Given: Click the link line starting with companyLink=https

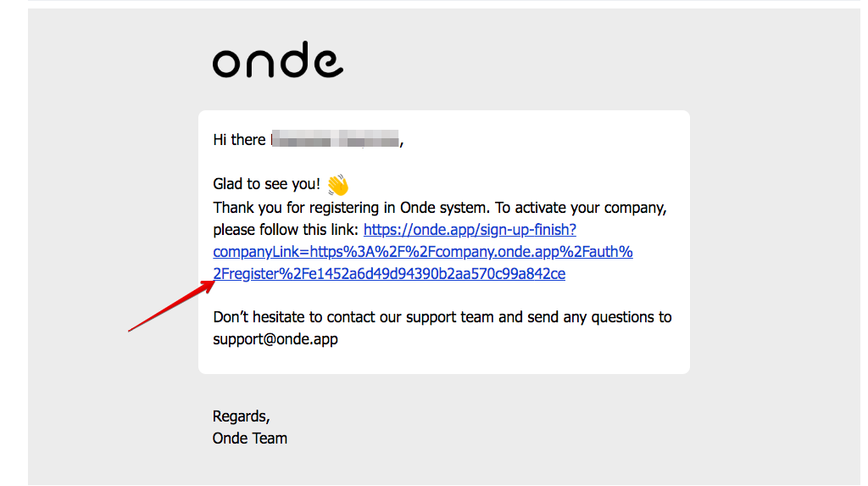Looking at the screenshot, I should pyautogui.click(x=422, y=252).
